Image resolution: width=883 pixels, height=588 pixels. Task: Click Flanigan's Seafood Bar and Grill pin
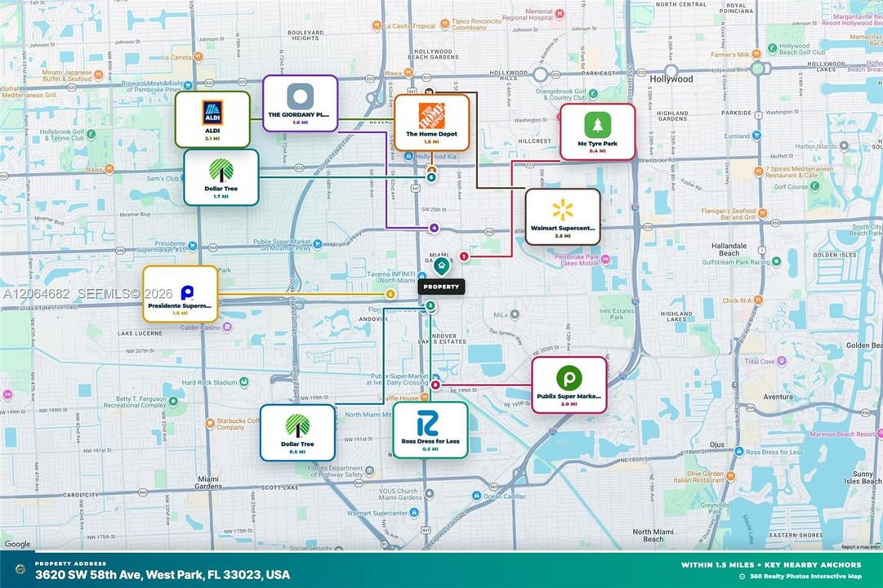[x=762, y=213]
